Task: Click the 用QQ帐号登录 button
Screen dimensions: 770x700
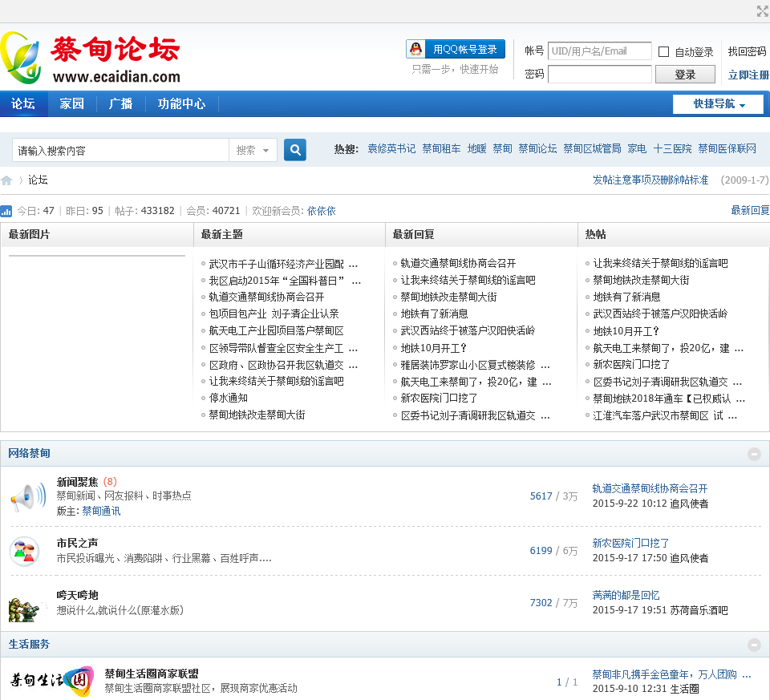Action: point(456,49)
